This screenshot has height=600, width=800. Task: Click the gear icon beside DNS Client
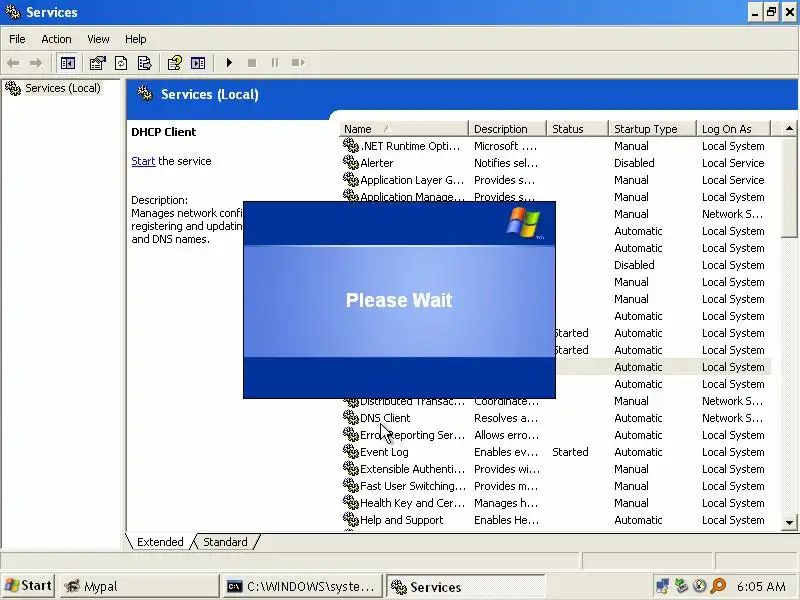click(x=351, y=417)
